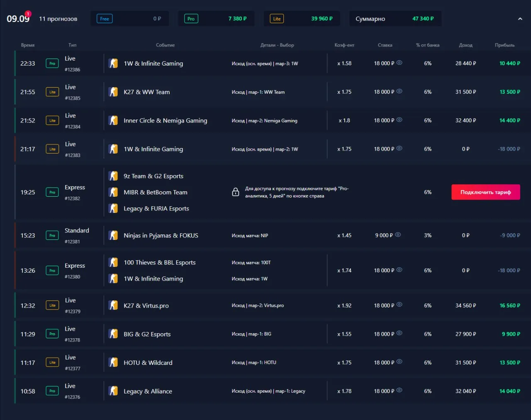The image size is (531, 420).
Task: Toggle the eye icon by the stake in row #12376
Action: tap(399, 391)
